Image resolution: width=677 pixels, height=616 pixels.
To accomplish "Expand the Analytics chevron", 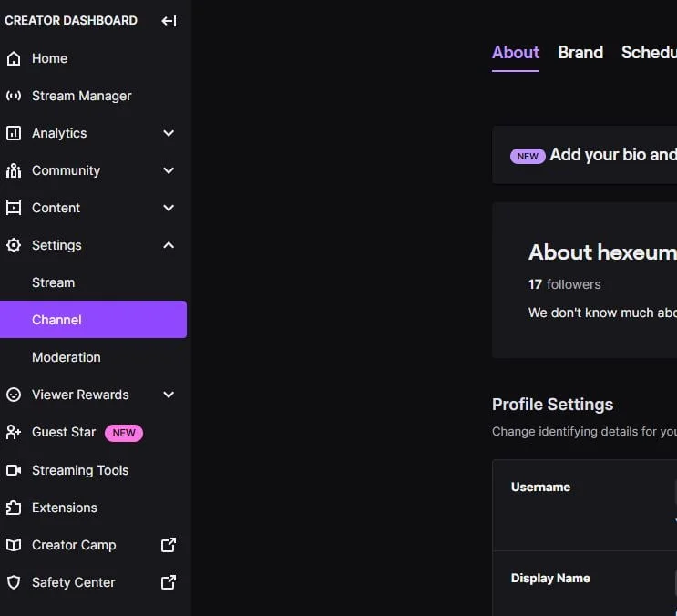I will tap(169, 133).
